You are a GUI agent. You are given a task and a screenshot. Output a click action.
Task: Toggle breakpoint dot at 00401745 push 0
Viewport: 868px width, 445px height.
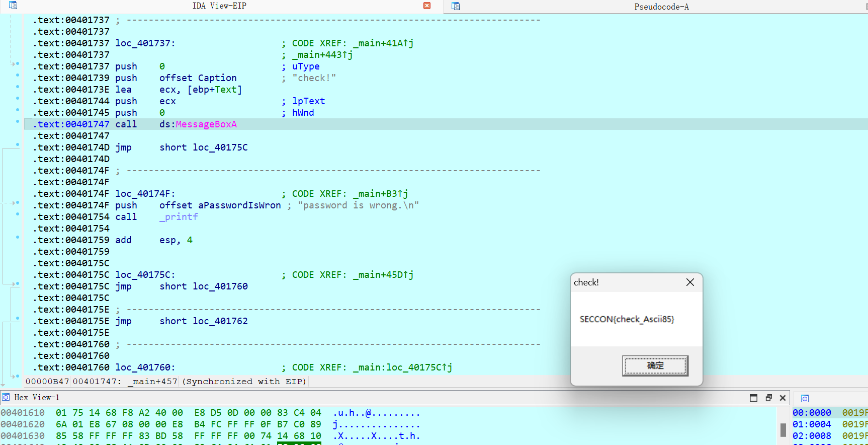(17, 110)
